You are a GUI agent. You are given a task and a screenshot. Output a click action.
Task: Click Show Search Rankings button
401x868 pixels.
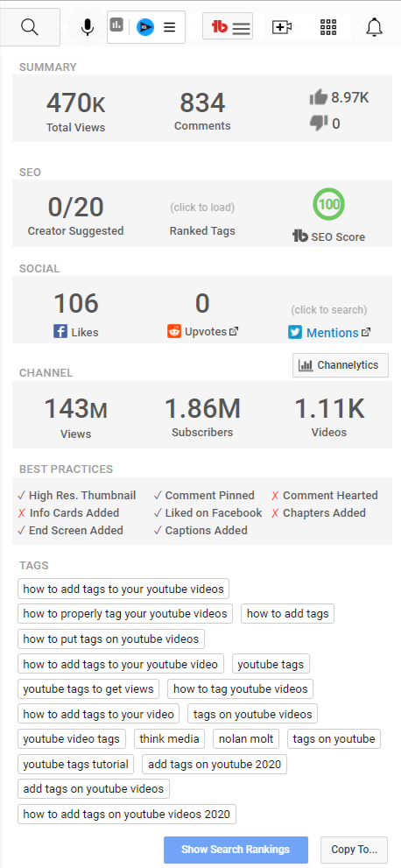pos(236,850)
